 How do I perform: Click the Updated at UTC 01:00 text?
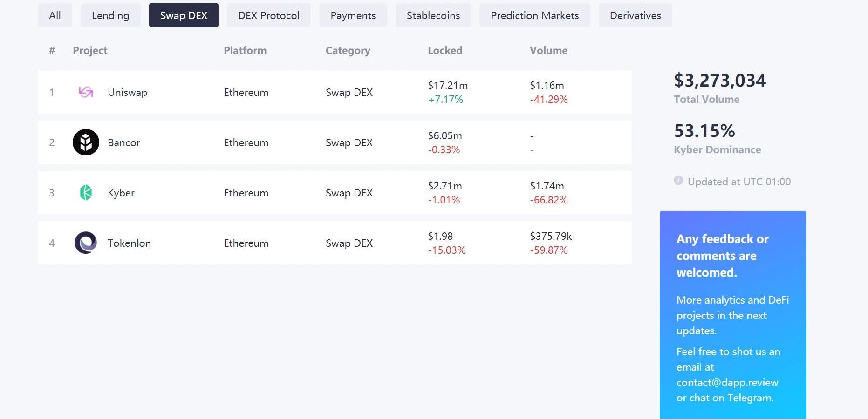(739, 182)
